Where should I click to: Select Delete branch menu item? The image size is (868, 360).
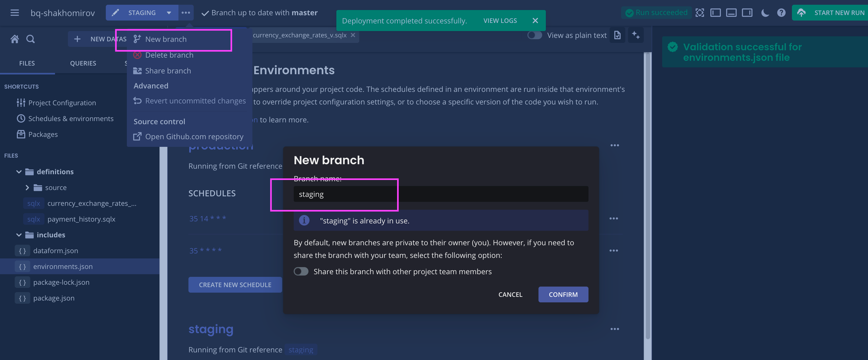[x=169, y=55]
